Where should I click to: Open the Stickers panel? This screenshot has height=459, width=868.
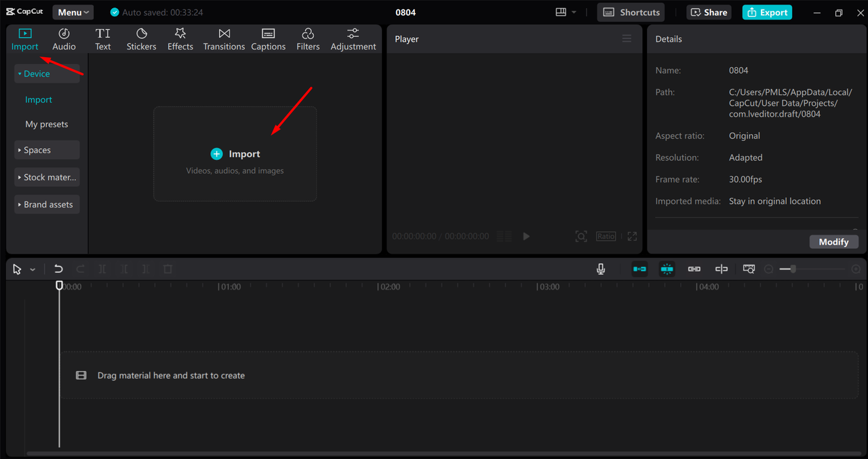click(141, 39)
